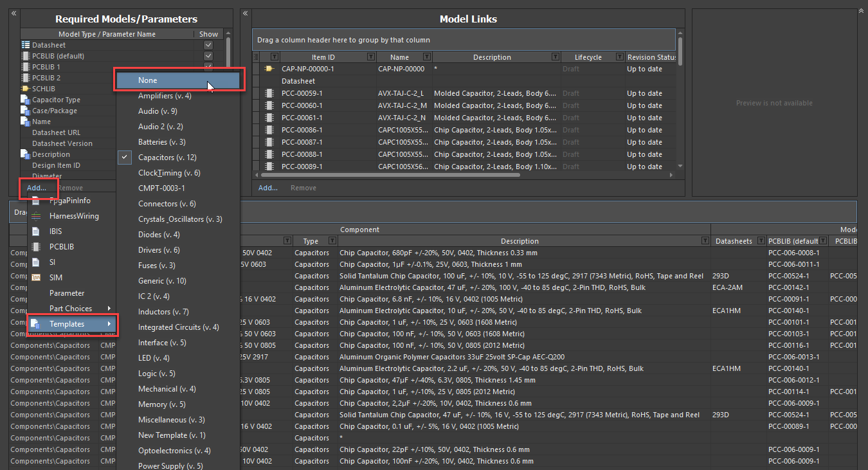The image size is (868, 470).
Task: Click the footprint icon for PCC-00060-1
Action: 269,105
